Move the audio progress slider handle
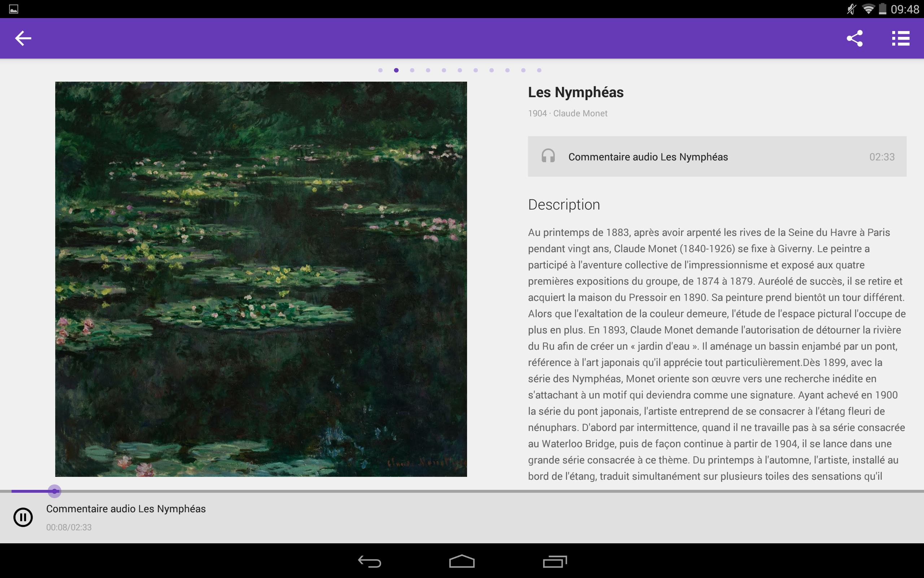 [55, 491]
